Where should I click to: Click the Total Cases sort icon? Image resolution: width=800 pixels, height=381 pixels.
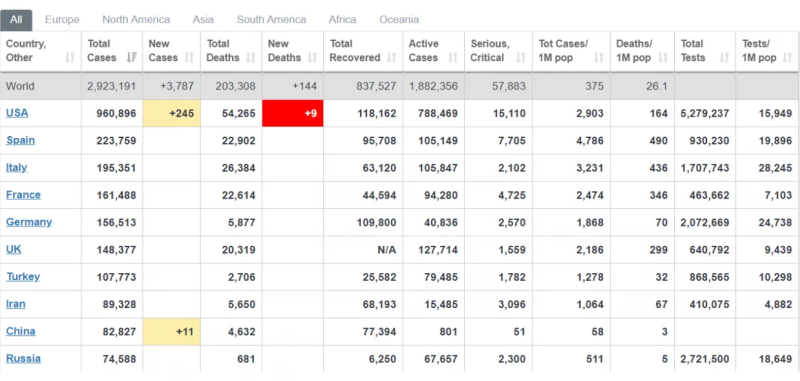pyautogui.click(x=131, y=58)
